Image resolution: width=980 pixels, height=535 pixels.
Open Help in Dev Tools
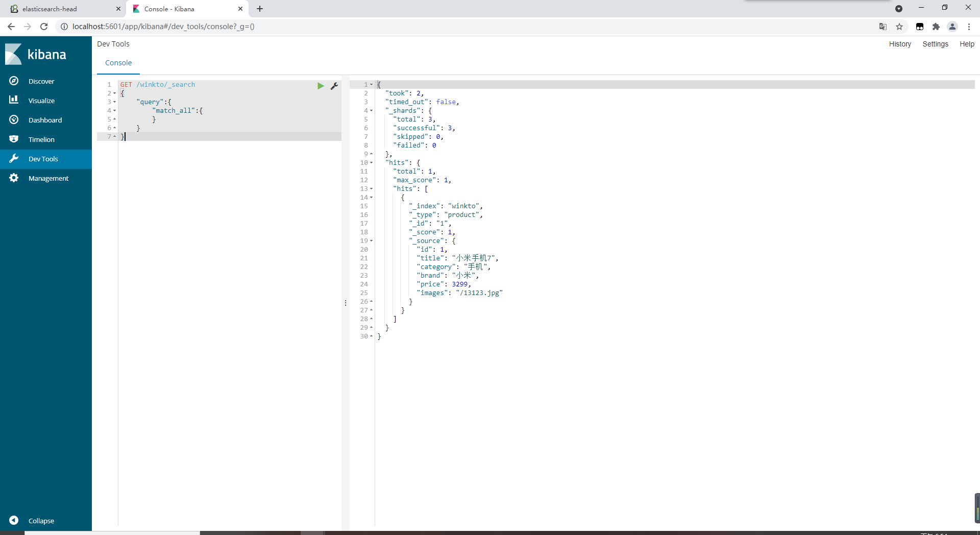tap(967, 44)
